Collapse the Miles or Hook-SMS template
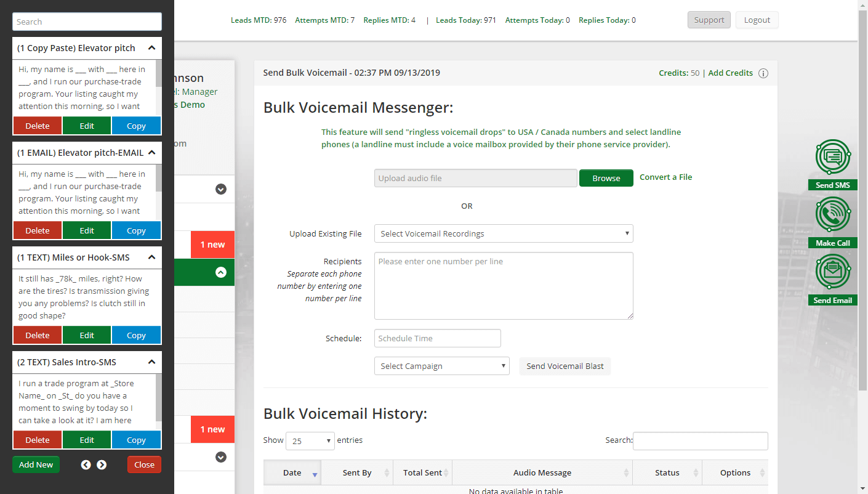Screen dimensions: 868x494 click(x=151, y=257)
